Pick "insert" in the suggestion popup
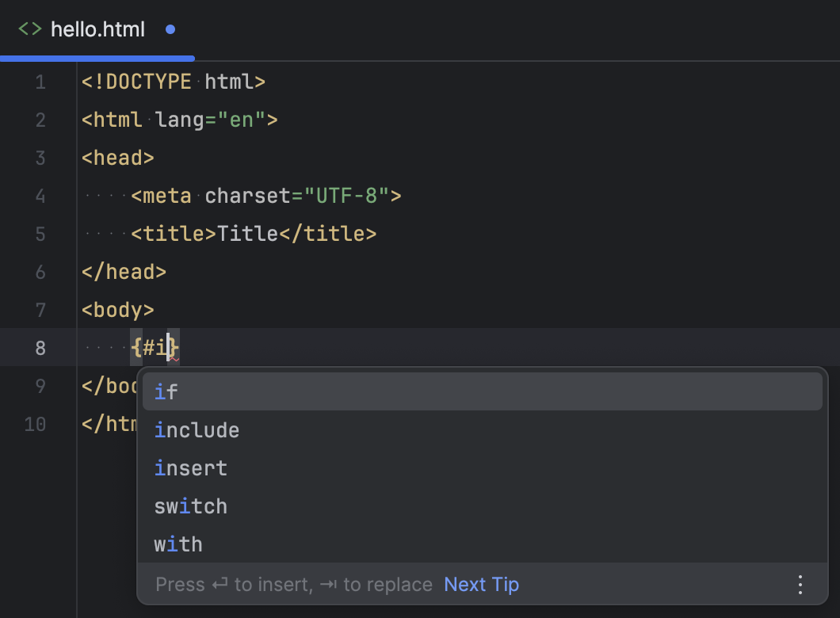 pyautogui.click(x=190, y=467)
